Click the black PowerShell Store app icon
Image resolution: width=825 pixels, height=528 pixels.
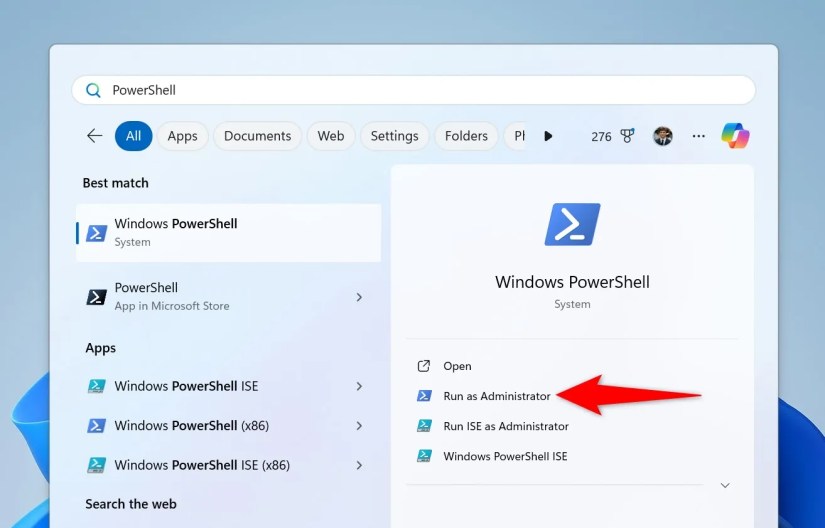click(x=97, y=297)
